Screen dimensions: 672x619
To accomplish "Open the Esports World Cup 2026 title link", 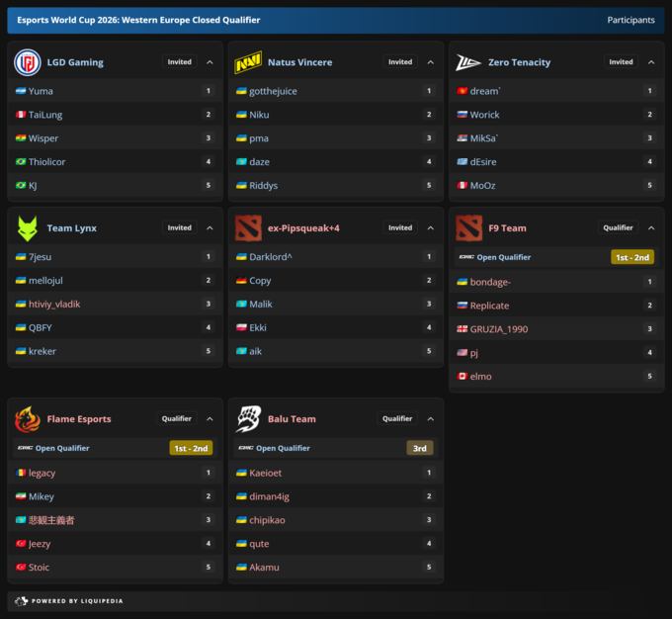I will point(138,20).
